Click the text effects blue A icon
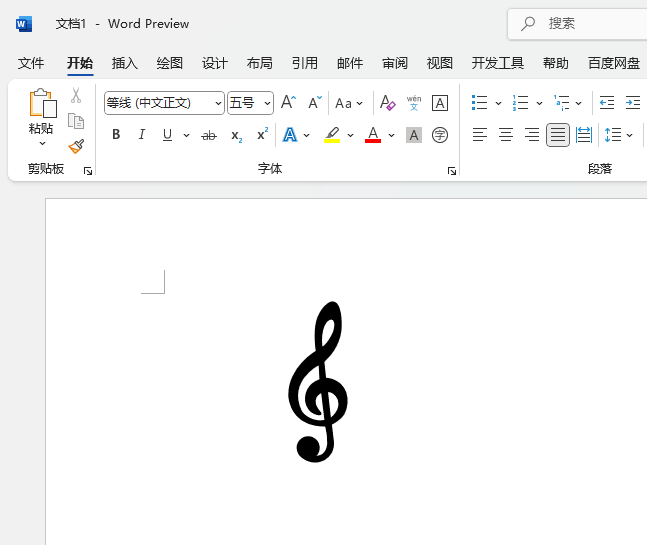Image resolution: width=647 pixels, height=545 pixels. tap(290, 135)
